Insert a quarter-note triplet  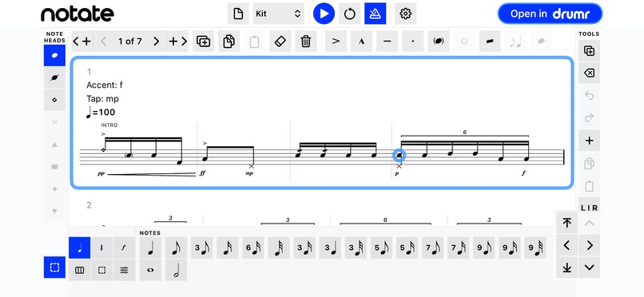point(330,247)
